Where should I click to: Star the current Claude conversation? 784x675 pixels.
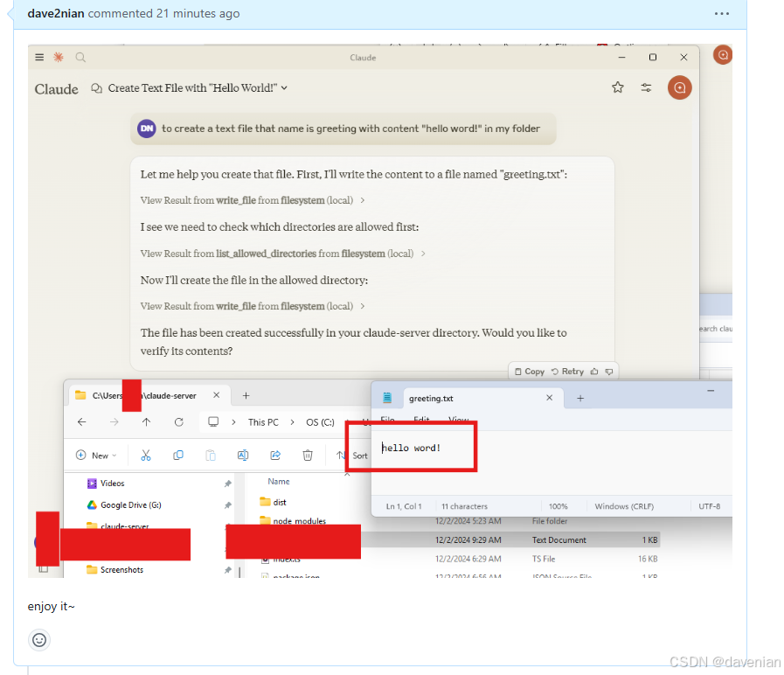(x=618, y=87)
